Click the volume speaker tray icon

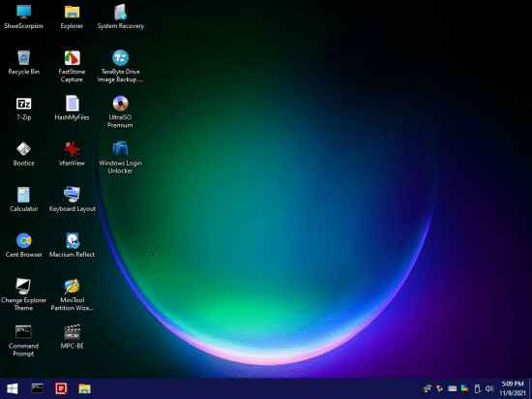point(489,388)
